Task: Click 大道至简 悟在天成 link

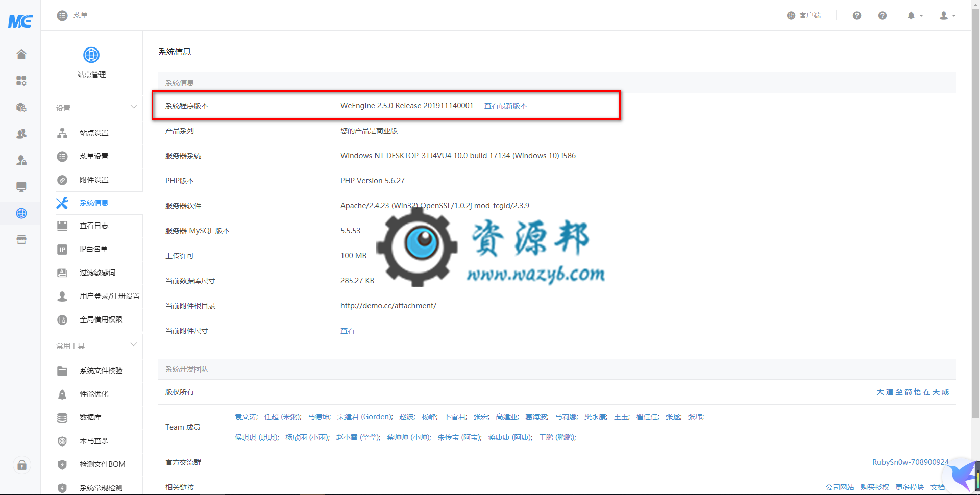Action: click(x=913, y=392)
